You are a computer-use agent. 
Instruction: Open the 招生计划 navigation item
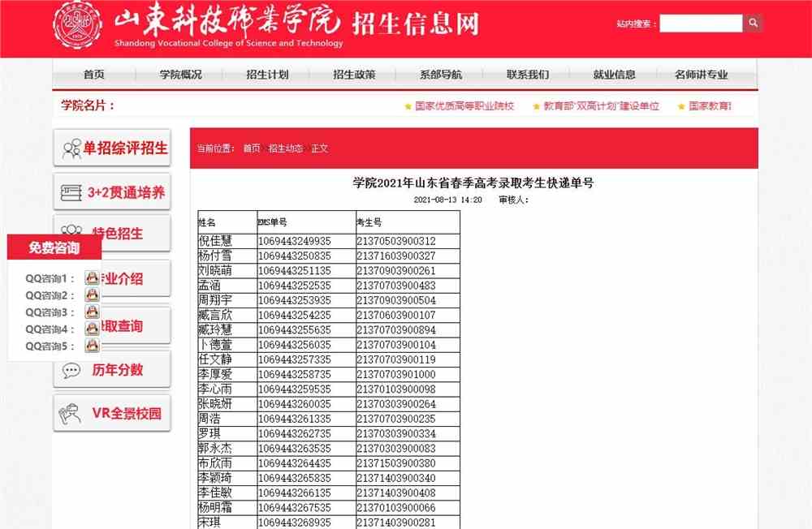pos(267,75)
